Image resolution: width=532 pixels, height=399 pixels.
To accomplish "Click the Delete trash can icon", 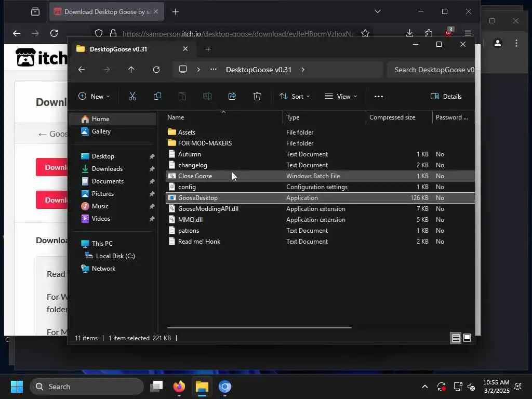I will (257, 96).
